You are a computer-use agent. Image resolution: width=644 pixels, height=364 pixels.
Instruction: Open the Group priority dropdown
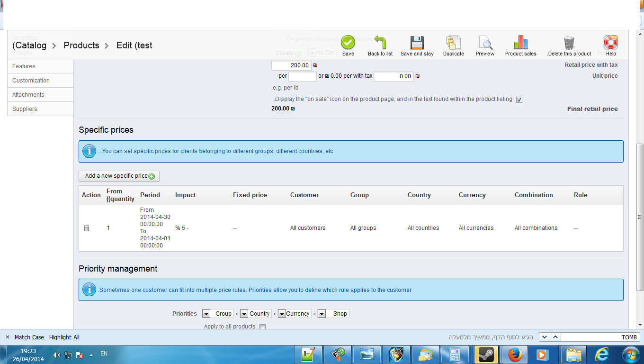tap(217, 314)
